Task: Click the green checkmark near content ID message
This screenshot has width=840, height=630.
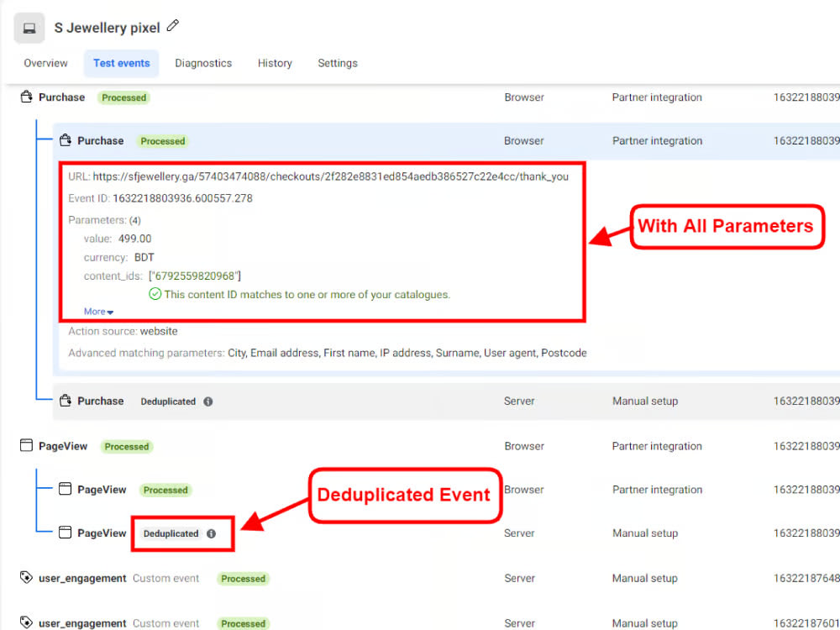Action: click(x=155, y=294)
